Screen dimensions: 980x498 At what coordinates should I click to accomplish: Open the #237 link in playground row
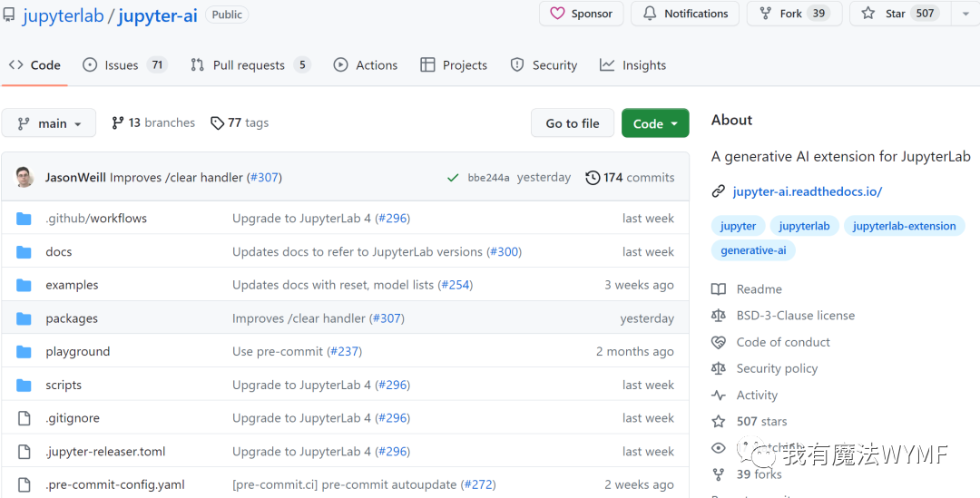click(345, 351)
